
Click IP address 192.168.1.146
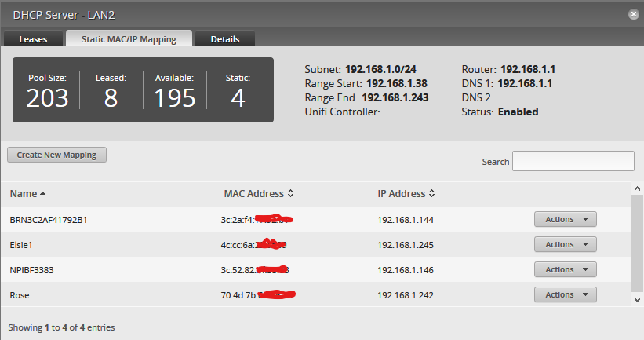click(x=406, y=269)
